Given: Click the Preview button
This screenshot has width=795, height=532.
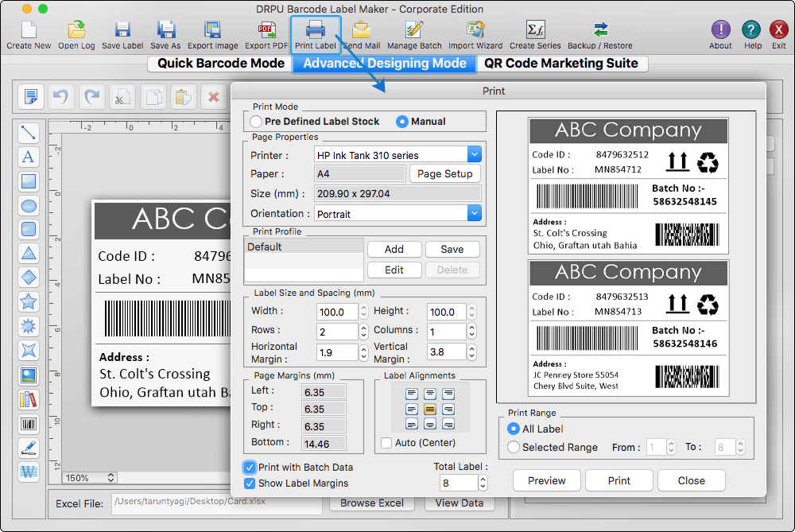Looking at the screenshot, I should [x=547, y=480].
